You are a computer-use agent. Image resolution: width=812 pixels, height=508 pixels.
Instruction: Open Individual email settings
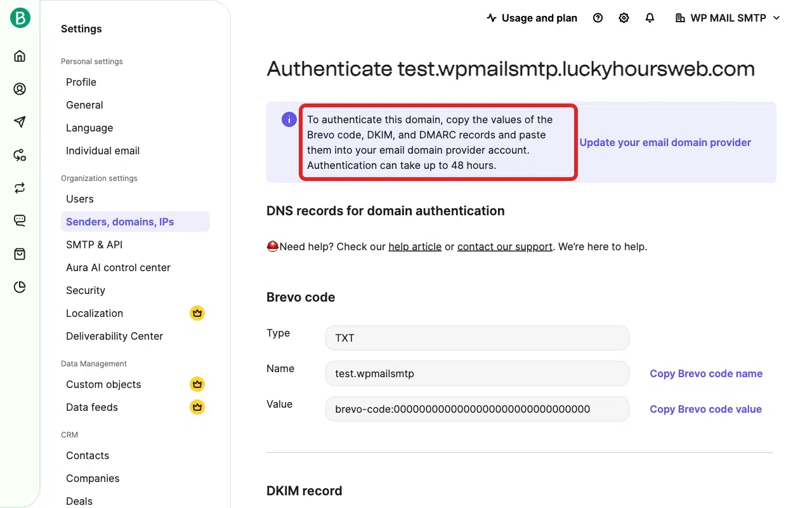[x=103, y=150]
